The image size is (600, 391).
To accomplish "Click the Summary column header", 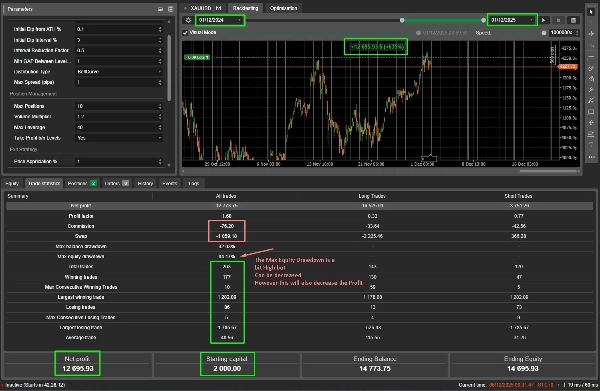I will coord(18,196).
